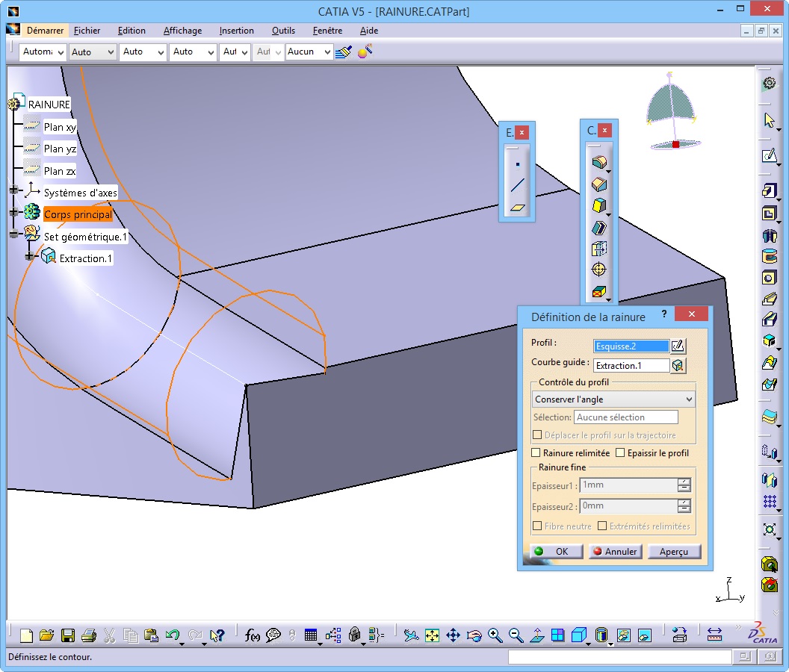
Task: Click the Save diskette icon
Action: point(67,635)
